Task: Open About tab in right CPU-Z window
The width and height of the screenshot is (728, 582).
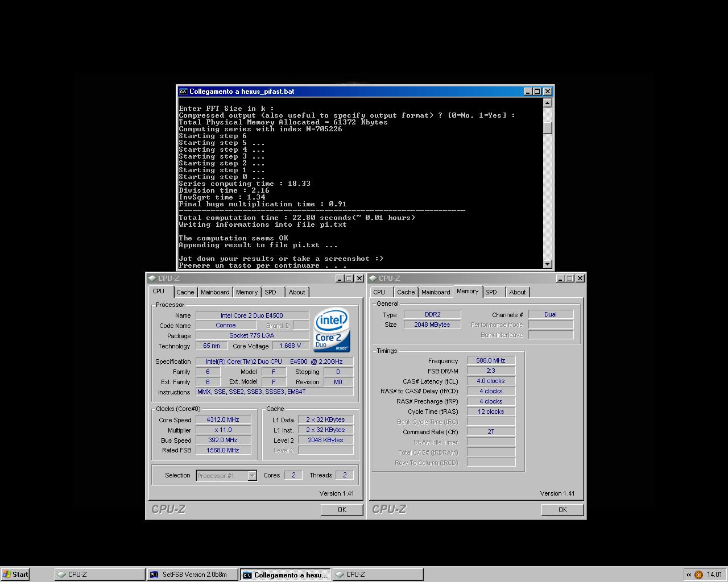Action: pyautogui.click(x=518, y=292)
